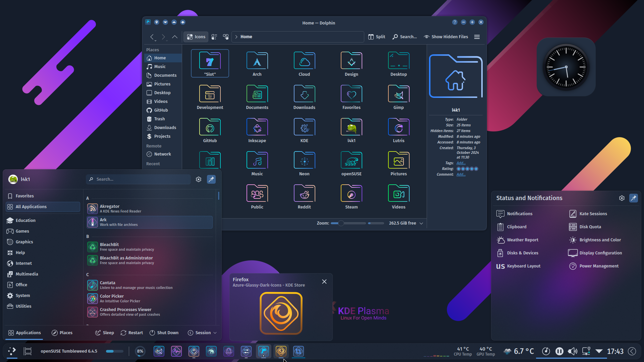Screen dimensions: 644x362
Task: Adjust the Zoom slider in Dolphin
Action: pos(348,223)
